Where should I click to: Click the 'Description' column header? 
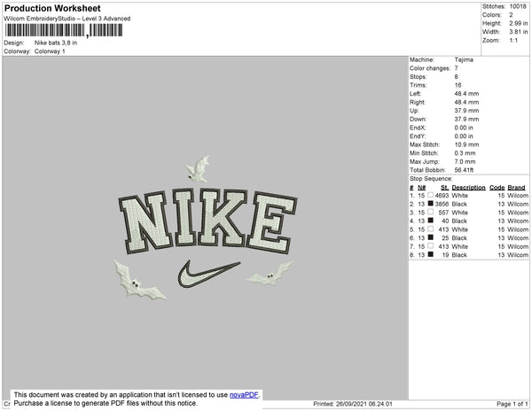468,188
